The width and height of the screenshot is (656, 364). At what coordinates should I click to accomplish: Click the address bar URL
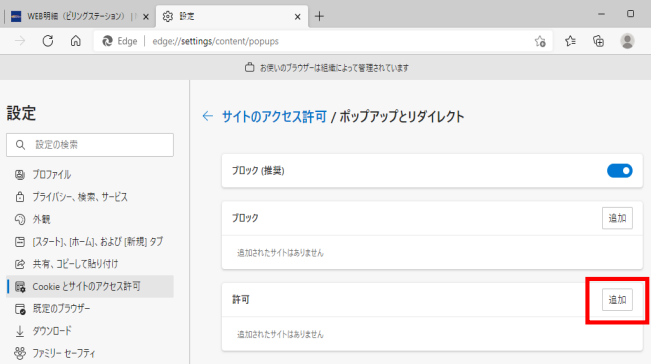tap(215, 41)
